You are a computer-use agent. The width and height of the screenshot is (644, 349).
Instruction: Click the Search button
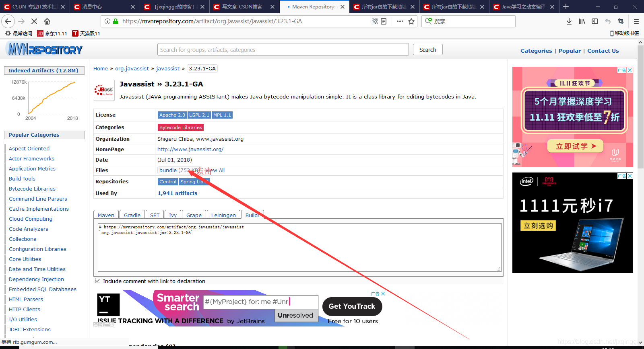427,50
